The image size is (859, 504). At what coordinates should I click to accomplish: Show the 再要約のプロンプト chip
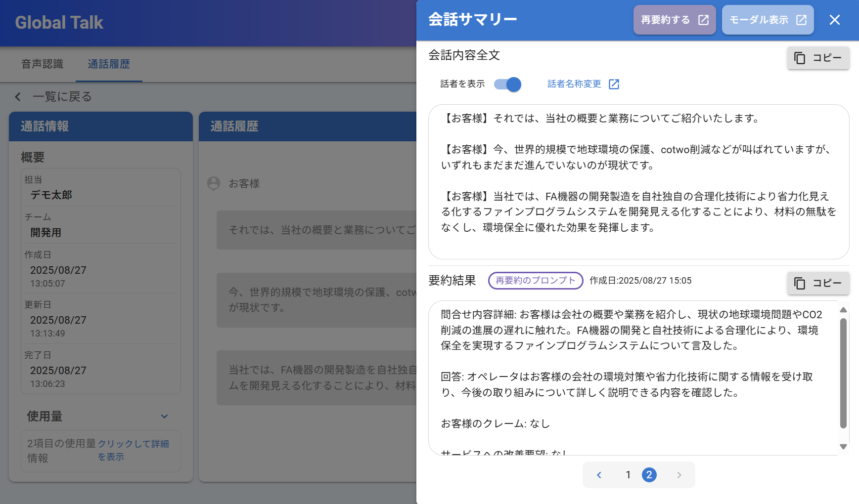535,281
